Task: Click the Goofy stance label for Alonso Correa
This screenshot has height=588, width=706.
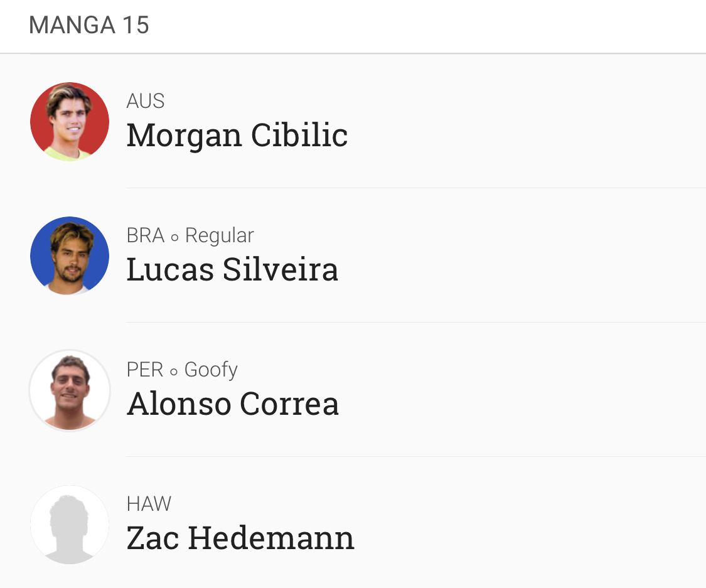Action: 211,370
